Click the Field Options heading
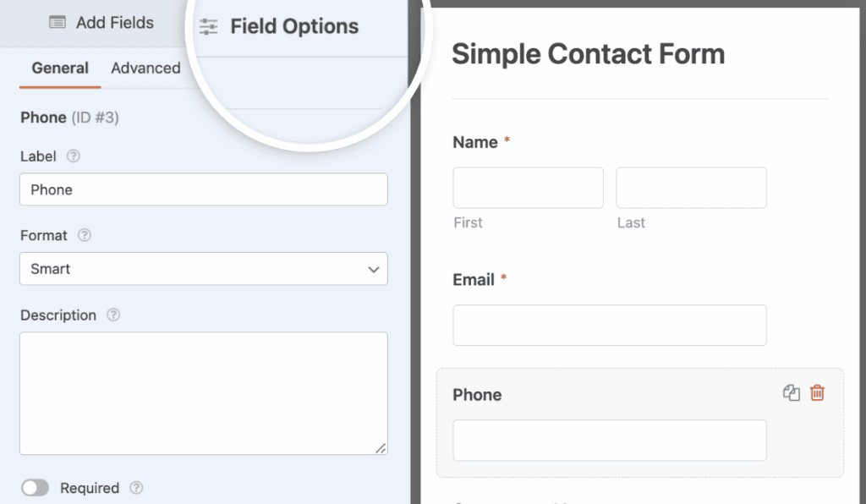 [x=293, y=26]
